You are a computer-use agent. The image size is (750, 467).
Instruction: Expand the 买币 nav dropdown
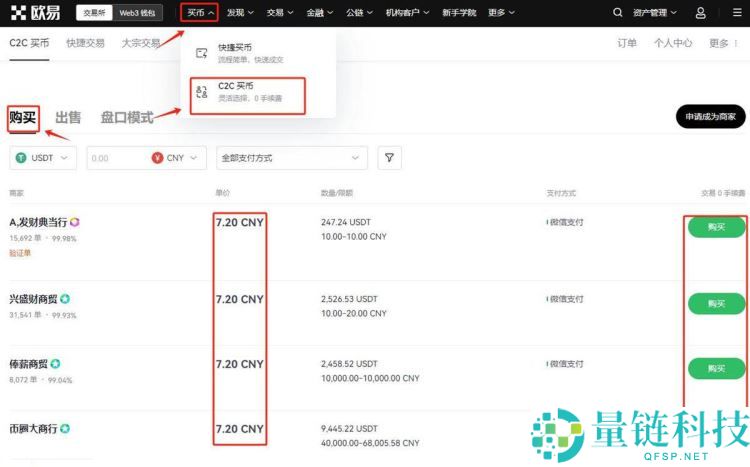[199, 13]
